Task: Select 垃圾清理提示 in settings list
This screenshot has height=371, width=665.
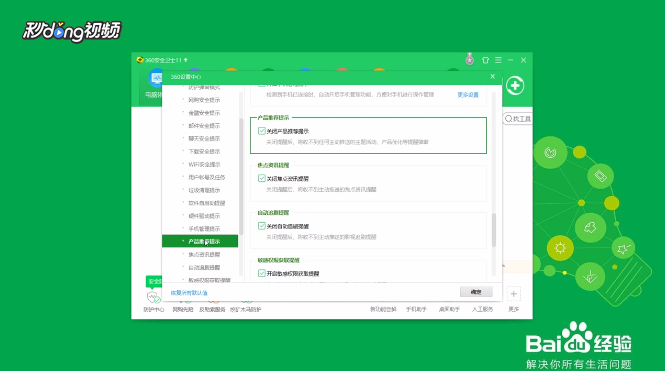Action: click(x=204, y=190)
